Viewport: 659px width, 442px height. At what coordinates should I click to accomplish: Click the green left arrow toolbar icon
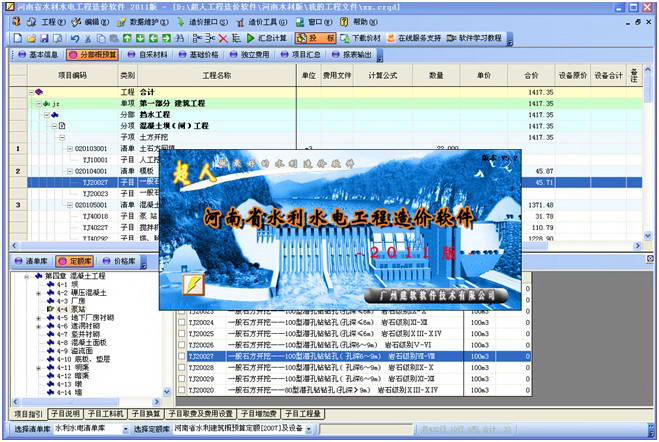pyautogui.click(x=153, y=38)
